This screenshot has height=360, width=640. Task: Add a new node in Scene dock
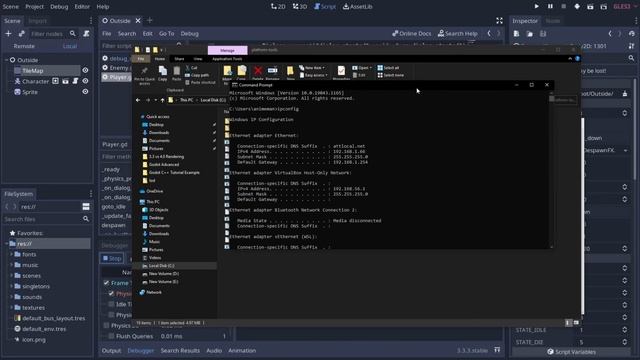point(8,33)
